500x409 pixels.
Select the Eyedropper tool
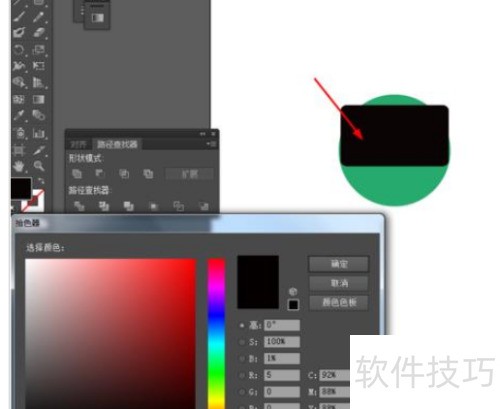[19, 115]
